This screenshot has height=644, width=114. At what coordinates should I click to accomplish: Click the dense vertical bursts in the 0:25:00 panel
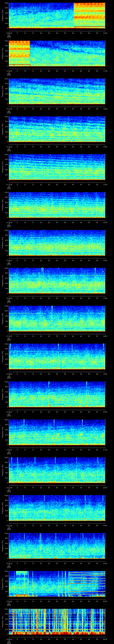(57, 622)
